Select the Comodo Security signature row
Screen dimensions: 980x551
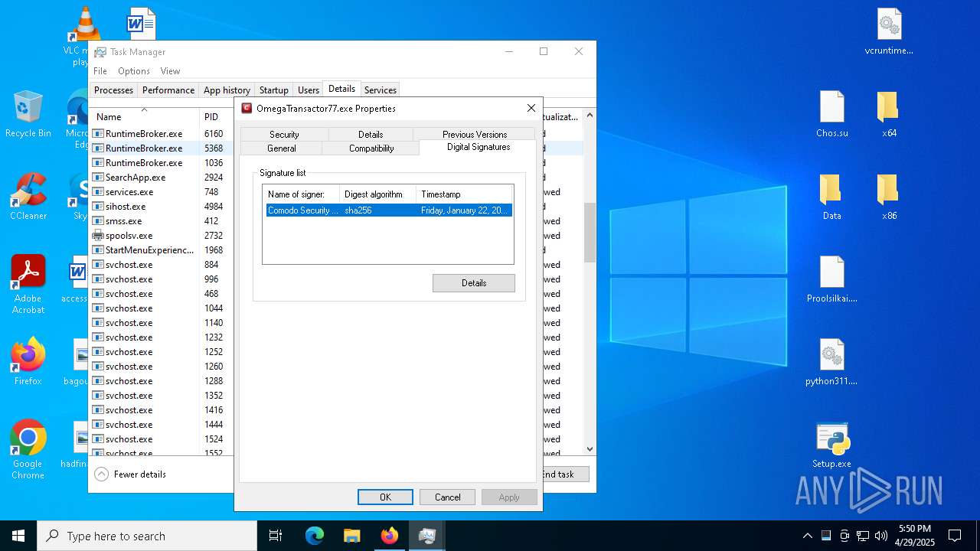pos(389,210)
